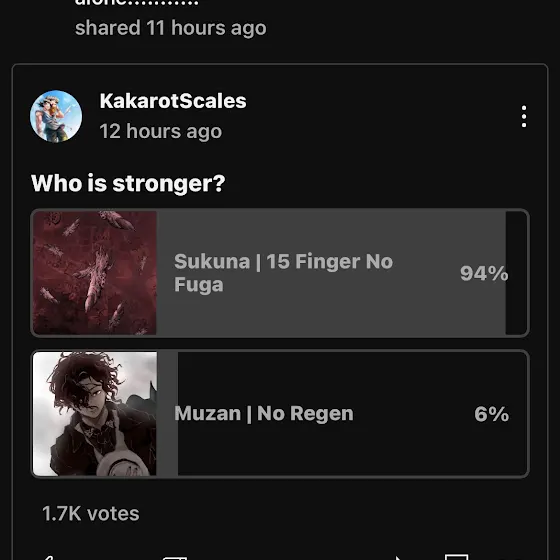Click the Muzan 6% progress bar fill
Viewport: 560px width, 560px height.
pyautogui.click(x=167, y=414)
